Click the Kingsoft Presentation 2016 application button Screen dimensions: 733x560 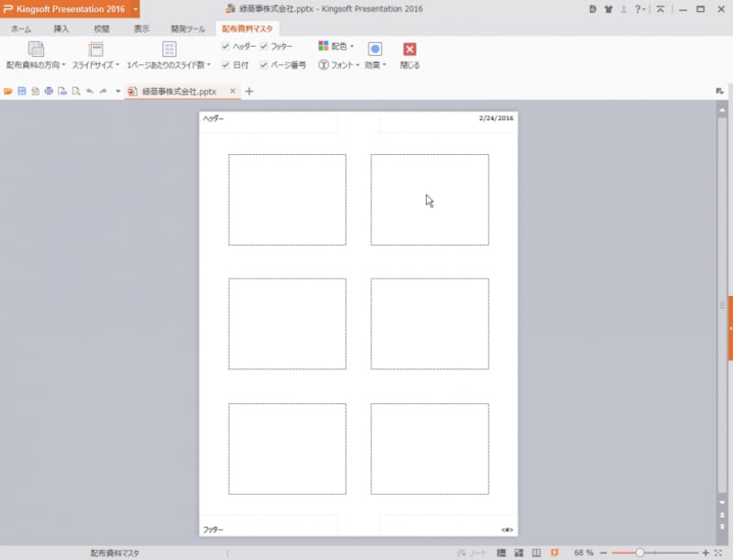[x=64, y=9]
